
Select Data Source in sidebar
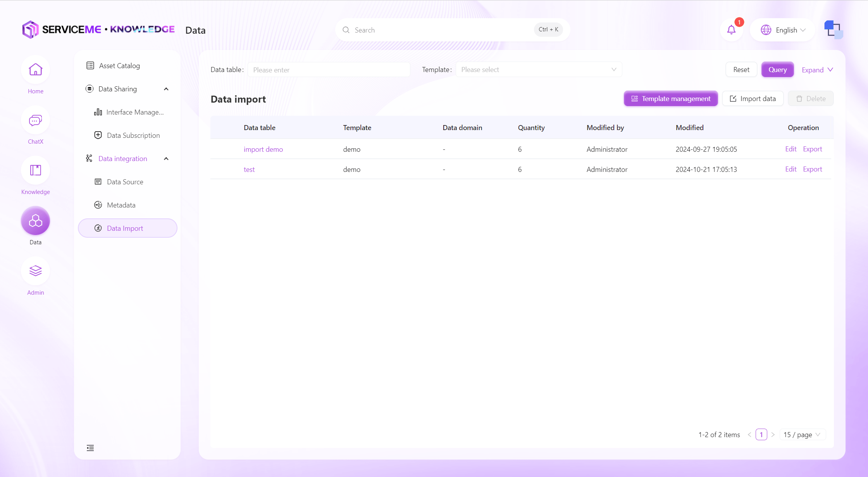[x=125, y=182]
